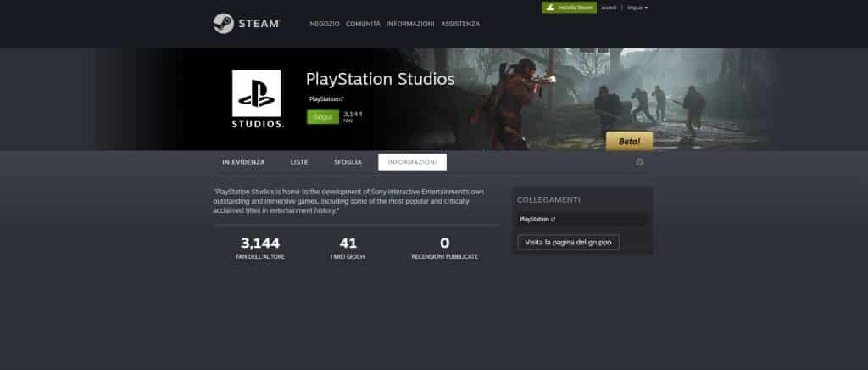Open the NEGOZIO menu
This screenshot has width=868, height=370.
pyautogui.click(x=325, y=24)
